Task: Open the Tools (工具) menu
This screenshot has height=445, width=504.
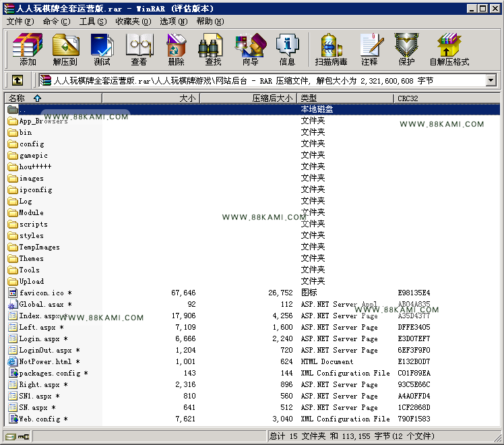Action: click(x=93, y=22)
